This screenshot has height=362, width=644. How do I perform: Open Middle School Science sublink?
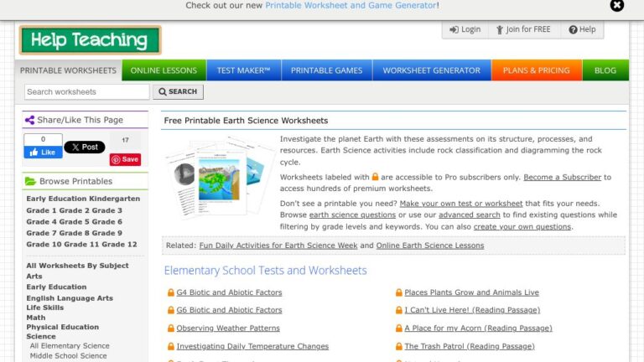point(68,356)
